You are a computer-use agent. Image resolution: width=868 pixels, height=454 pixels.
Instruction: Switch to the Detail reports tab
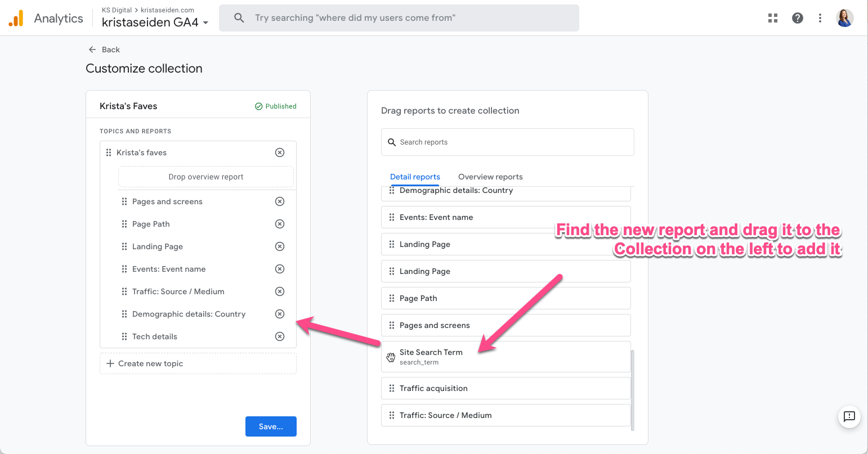point(415,177)
